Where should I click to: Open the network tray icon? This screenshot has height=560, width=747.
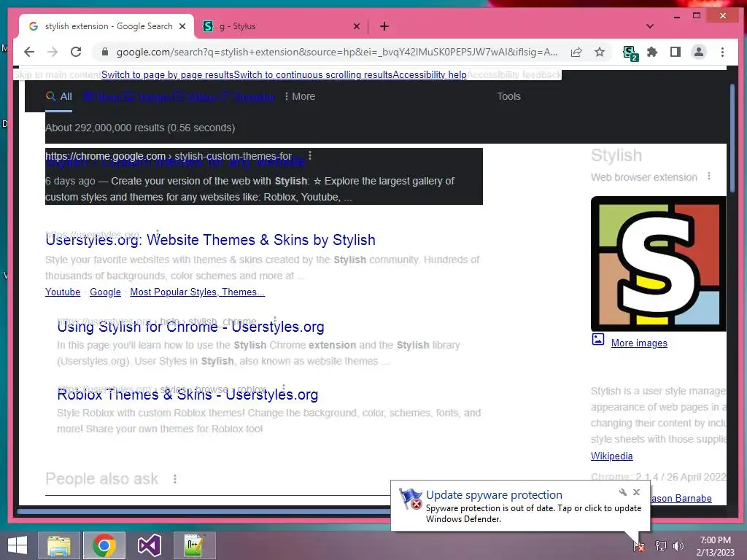pyautogui.click(x=661, y=546)
